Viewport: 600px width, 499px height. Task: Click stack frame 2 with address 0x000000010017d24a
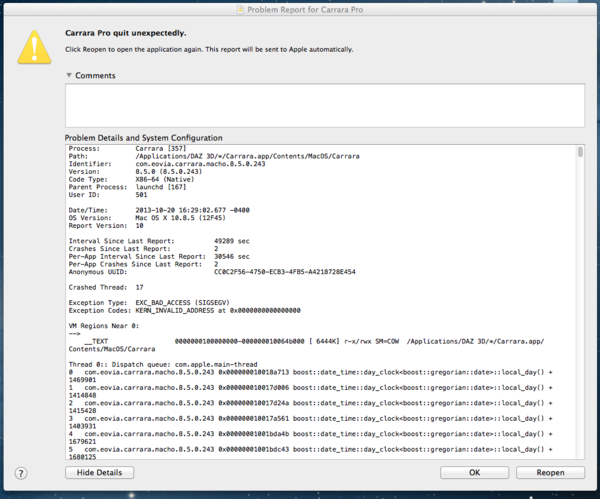point(310,403)
